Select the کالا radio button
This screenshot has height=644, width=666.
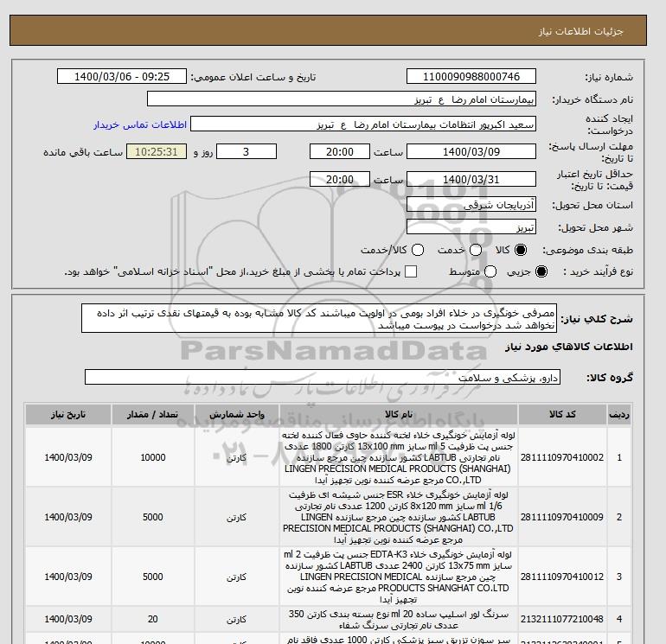point(521,250)
